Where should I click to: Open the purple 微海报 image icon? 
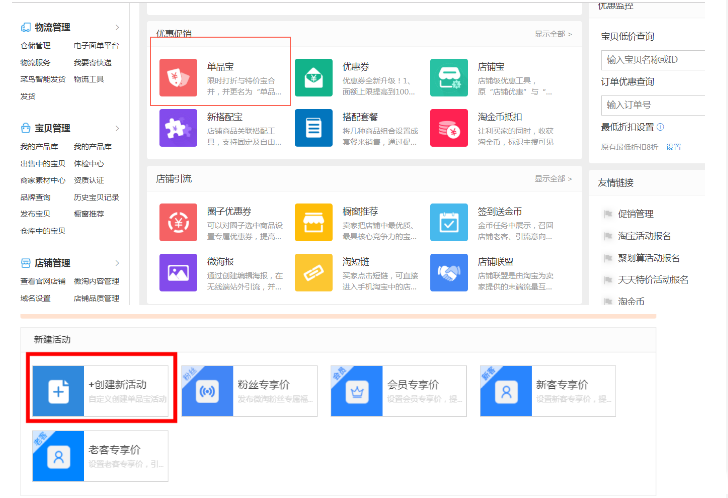pos(178,272)
